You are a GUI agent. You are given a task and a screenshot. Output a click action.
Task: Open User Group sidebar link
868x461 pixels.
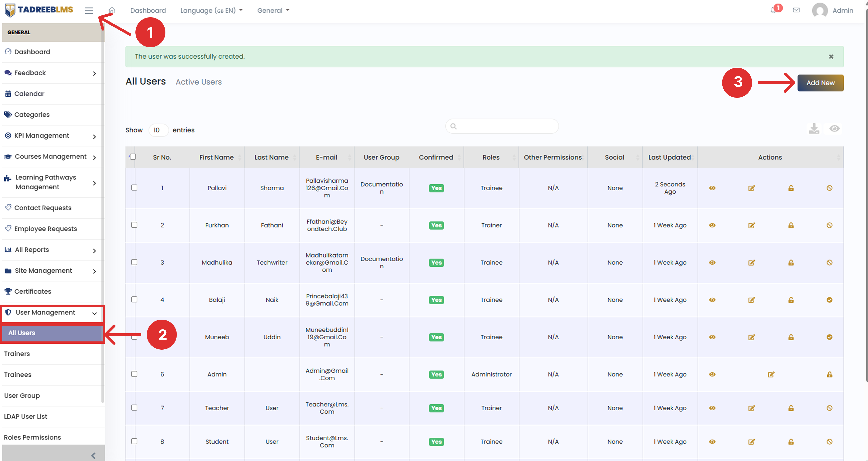click(22, 396)
